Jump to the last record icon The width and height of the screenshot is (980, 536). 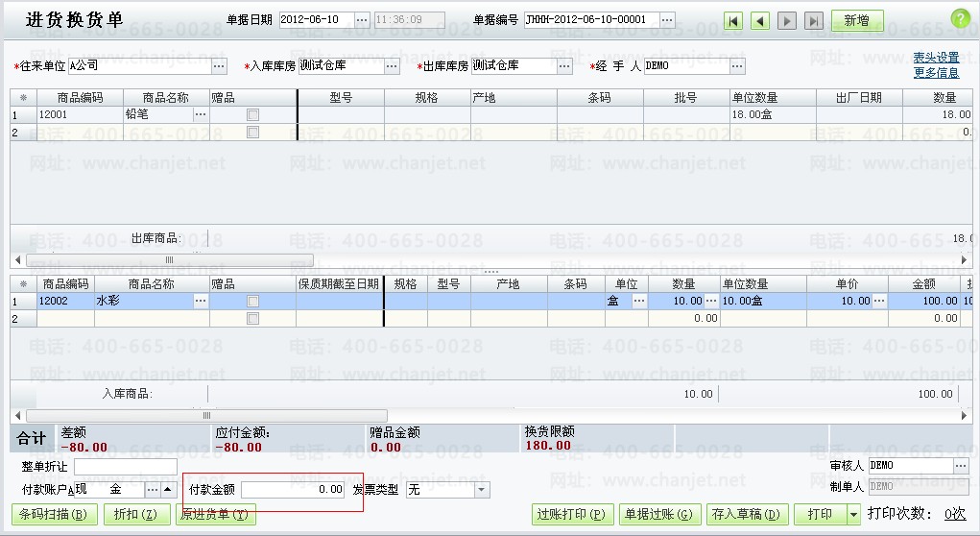click(813, 20)
